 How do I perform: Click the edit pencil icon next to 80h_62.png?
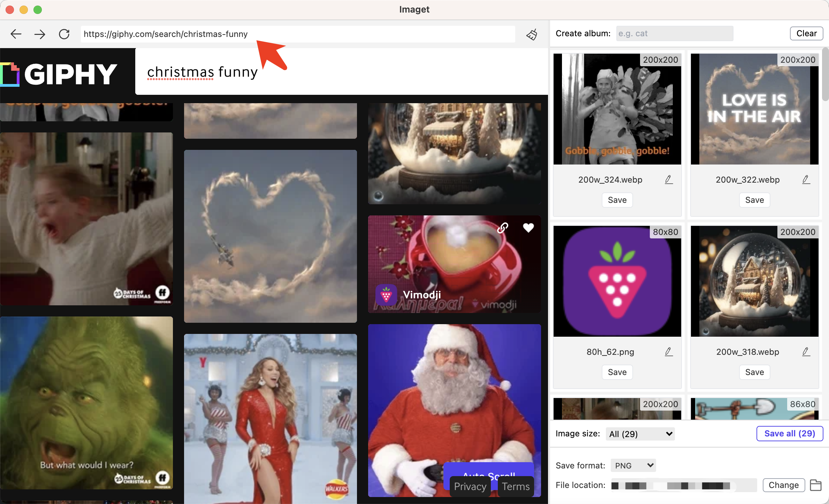[668, 352]
